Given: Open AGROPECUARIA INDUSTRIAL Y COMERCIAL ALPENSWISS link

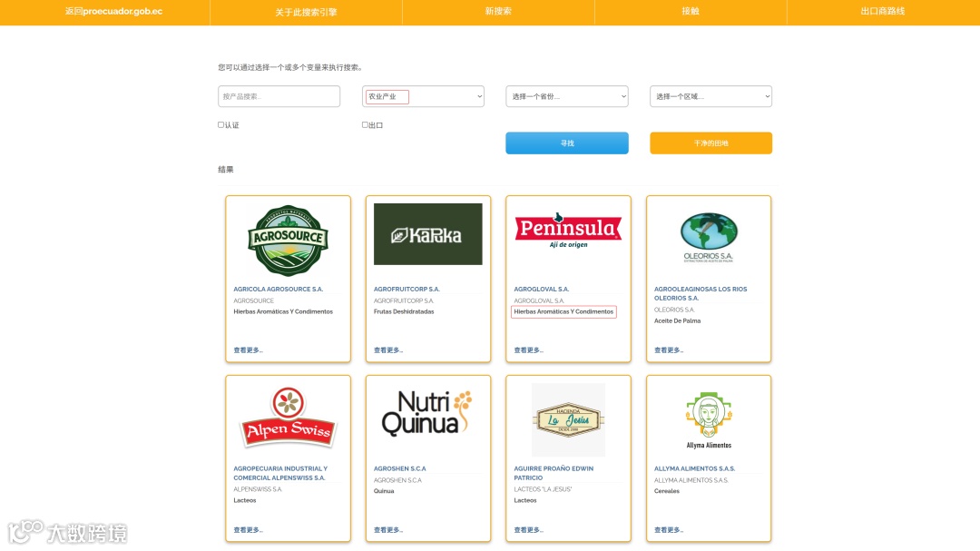Looking at the screenshot, I should (x=280, y=473).
